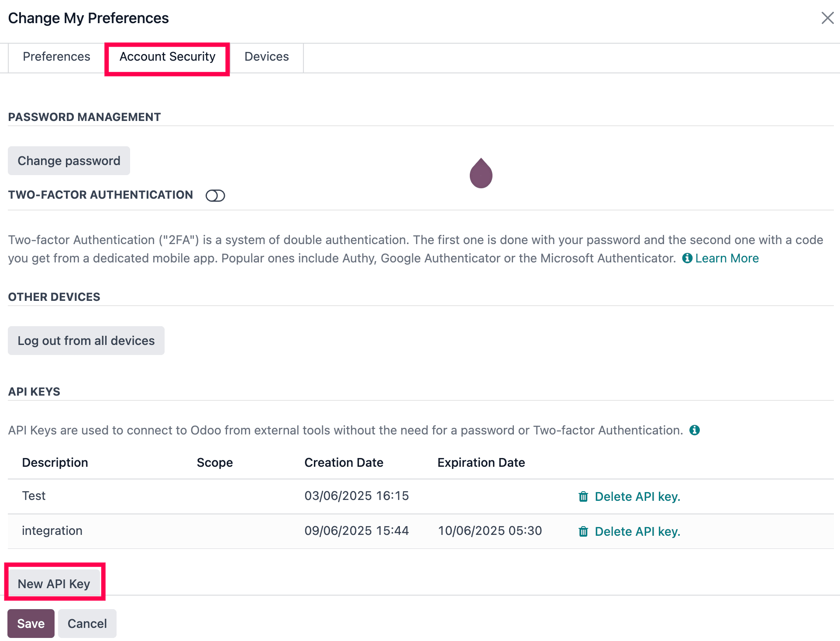Image resolution: width=840 pixels, height=641 pixels.
Task: Switch to the Devices tab
Action: pos(266,57)
